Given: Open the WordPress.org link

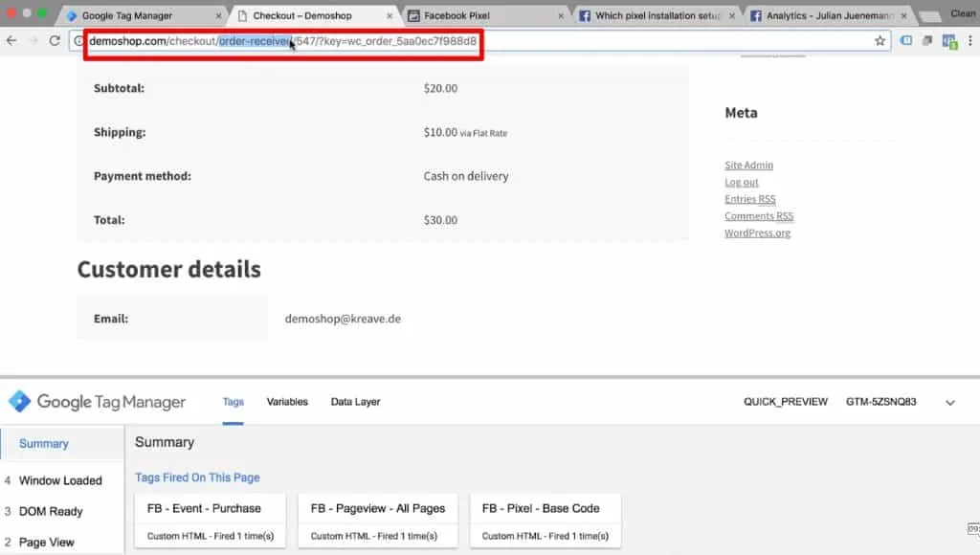Looking at the screenshot, I should click(x=757, y=233).
